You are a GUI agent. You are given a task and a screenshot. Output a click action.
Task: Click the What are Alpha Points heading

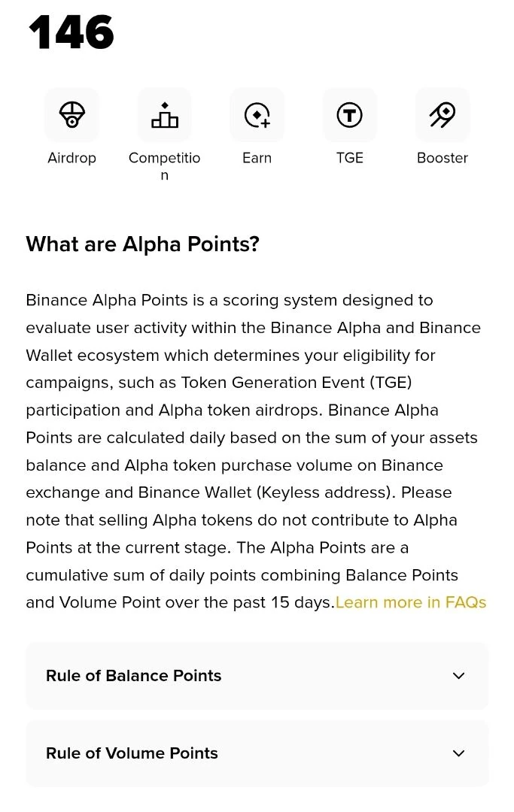pos(142,244)
